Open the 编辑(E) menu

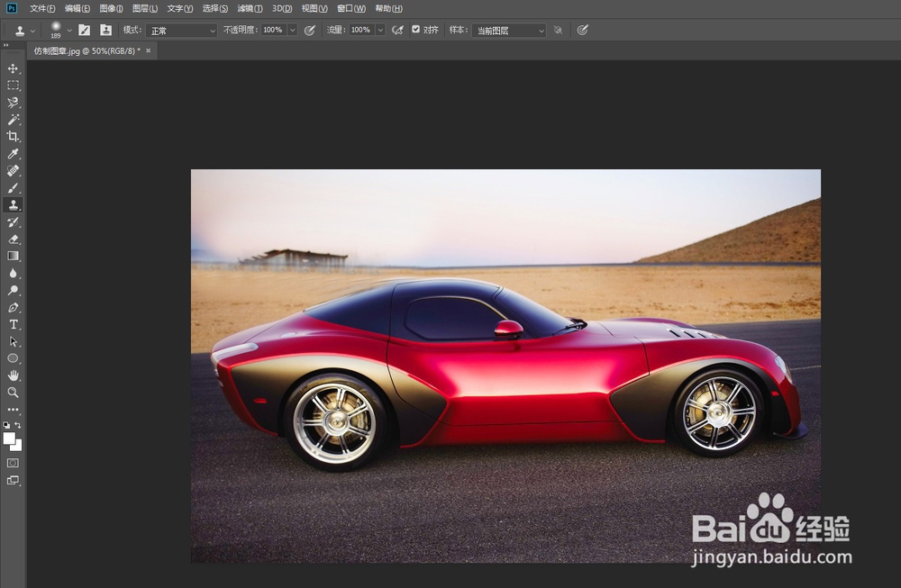(x=77, y=9)
